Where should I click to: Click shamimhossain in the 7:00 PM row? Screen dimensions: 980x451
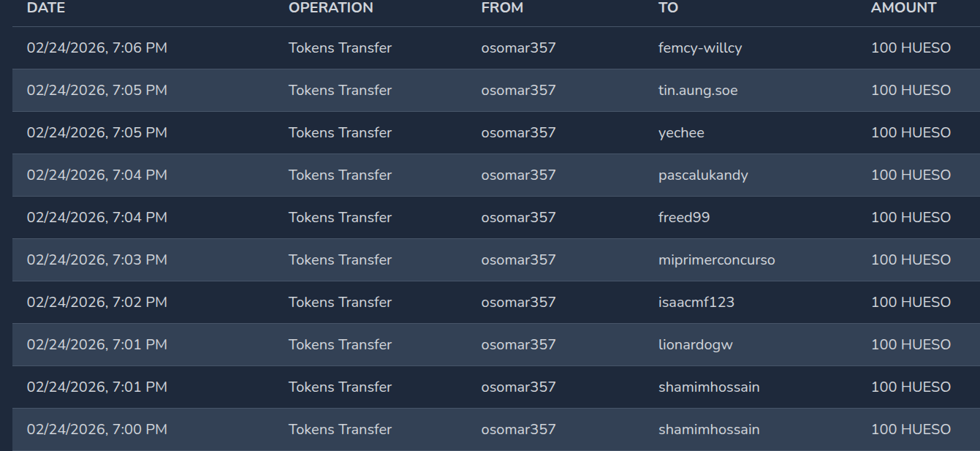[x=708, y=430]
